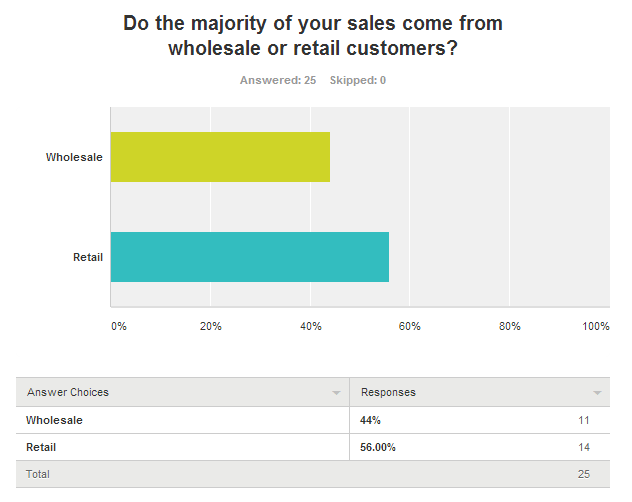Click the Answered: 25 text
Screen dimensions: 632x502
pos(278,80)
